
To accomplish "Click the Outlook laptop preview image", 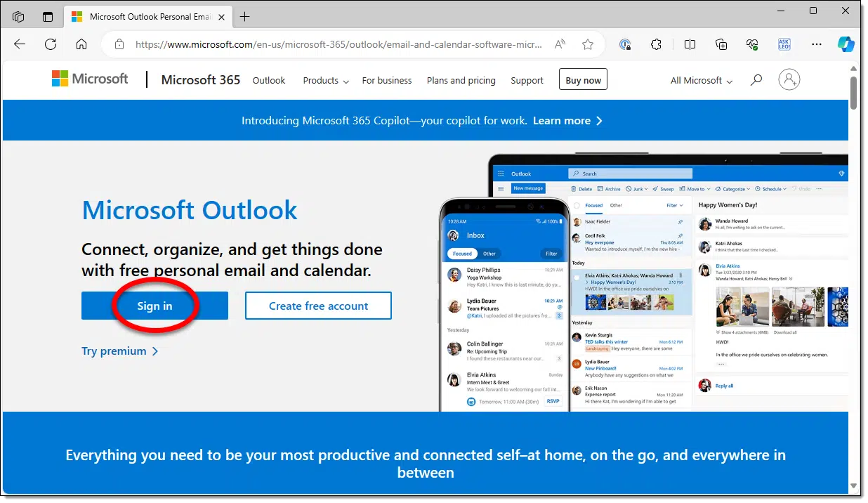I will tap(668, 282).
